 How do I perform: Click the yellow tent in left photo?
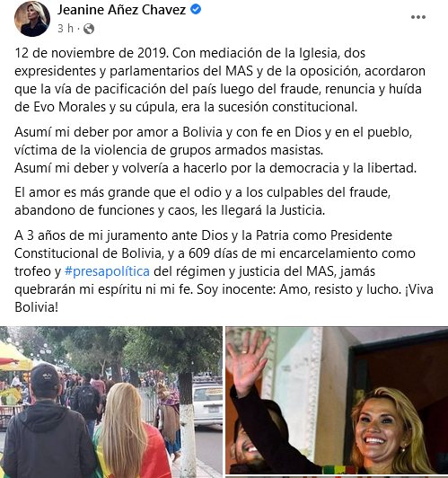[x=13, y=357]
